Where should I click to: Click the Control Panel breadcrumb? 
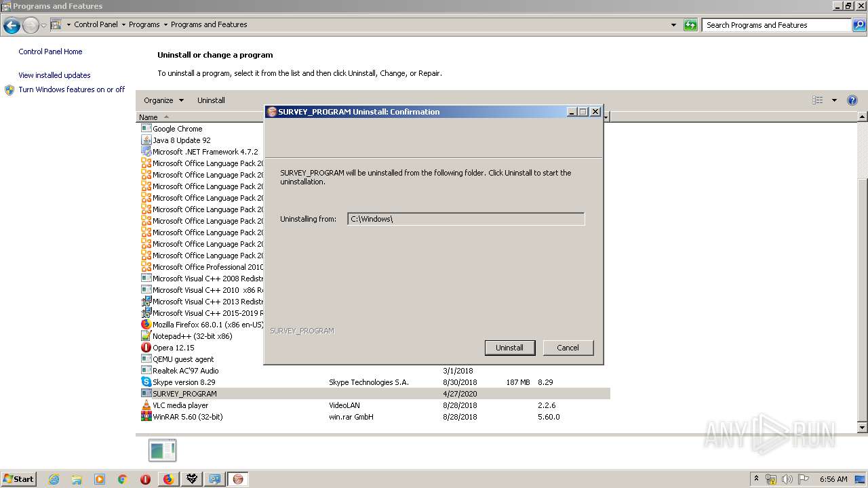pyautogui.click(x=96, y=24)
